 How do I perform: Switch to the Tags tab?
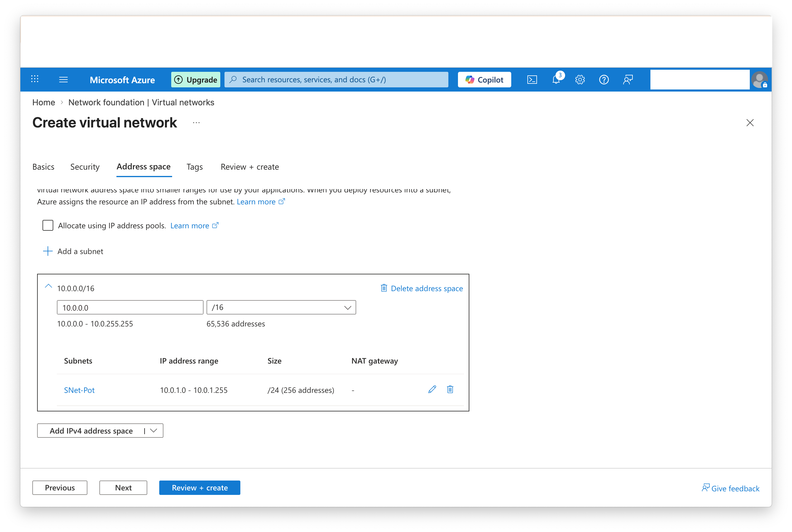click(195, 167)
